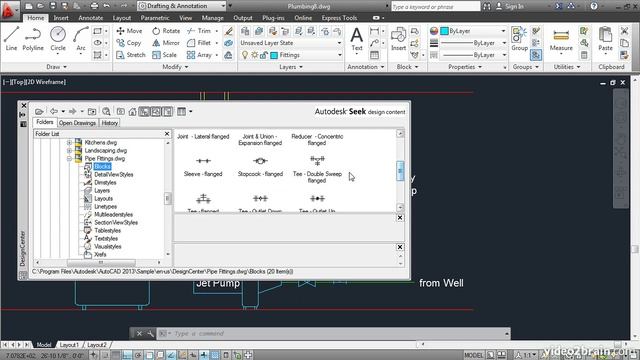
Task: Close the DesignCenter preview pane
Action: [x=400, y=218]
